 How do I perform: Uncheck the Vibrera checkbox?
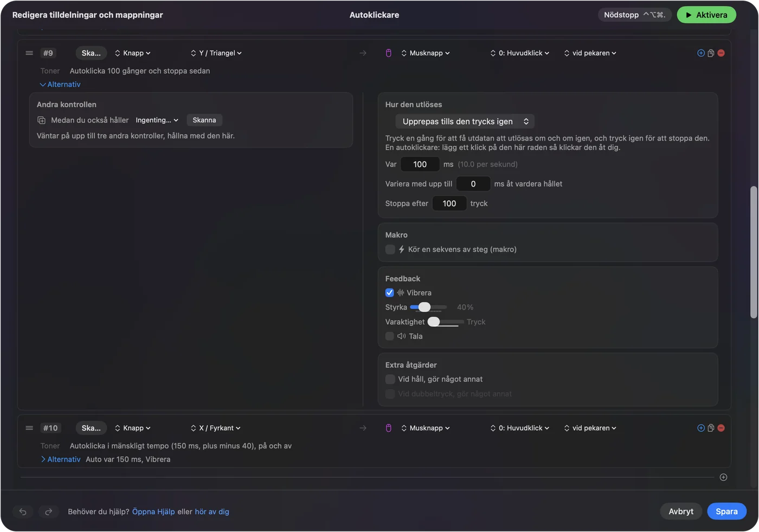point(390,293)
